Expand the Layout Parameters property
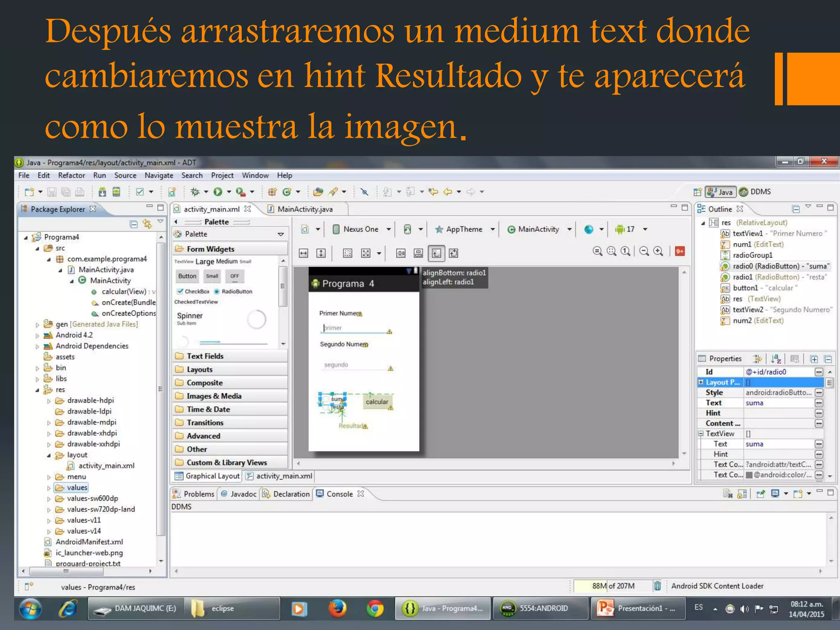 tap(701, 382)
